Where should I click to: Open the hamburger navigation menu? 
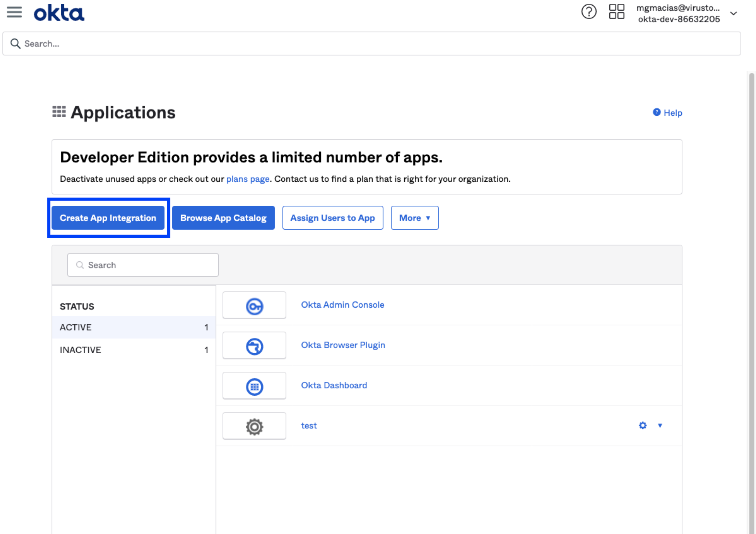pos(14,12)
